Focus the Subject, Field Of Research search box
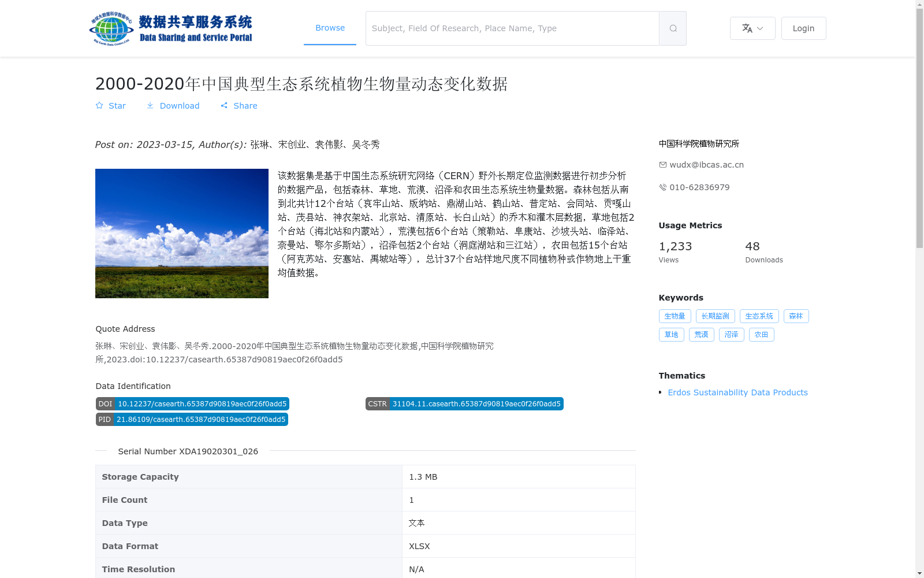The image size is (924, 578). click(512, 28)
